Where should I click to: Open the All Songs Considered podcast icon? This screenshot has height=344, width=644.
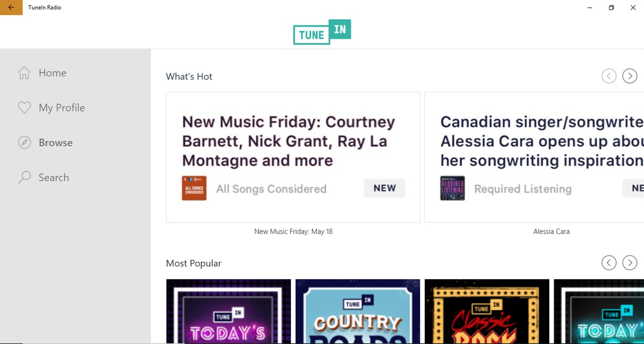(194, 188)
